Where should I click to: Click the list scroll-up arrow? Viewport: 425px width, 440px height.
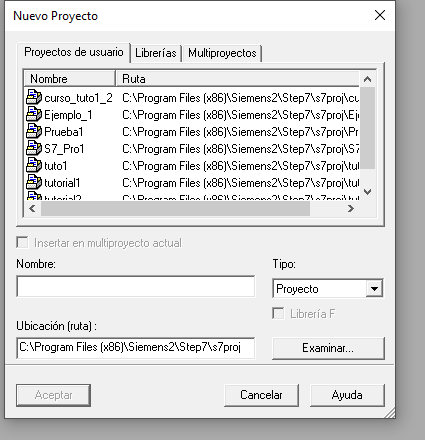click(367, 79)
